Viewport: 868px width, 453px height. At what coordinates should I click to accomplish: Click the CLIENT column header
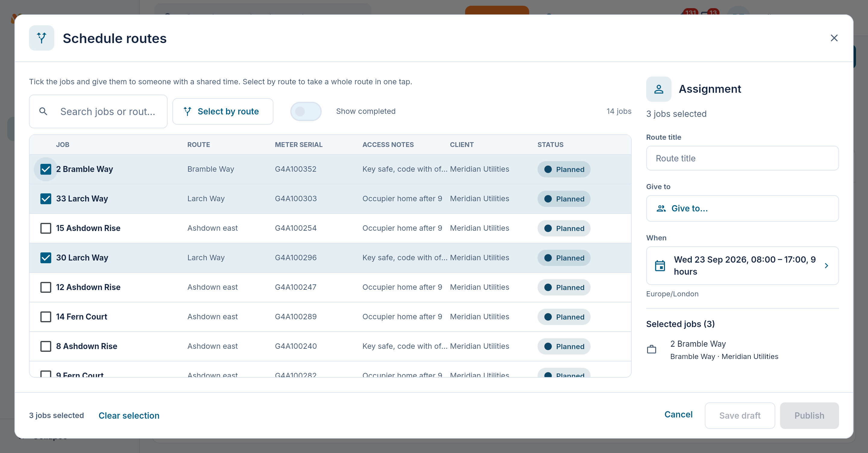coord(462,145)
